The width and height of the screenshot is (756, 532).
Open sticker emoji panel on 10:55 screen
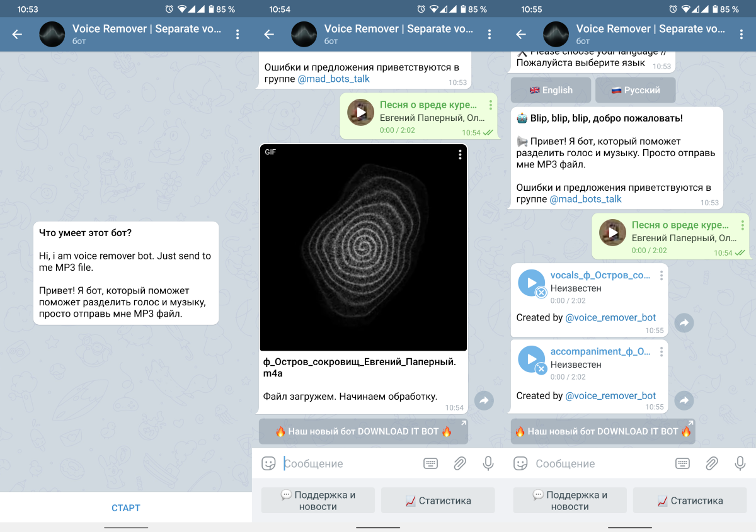coord(521,464)
